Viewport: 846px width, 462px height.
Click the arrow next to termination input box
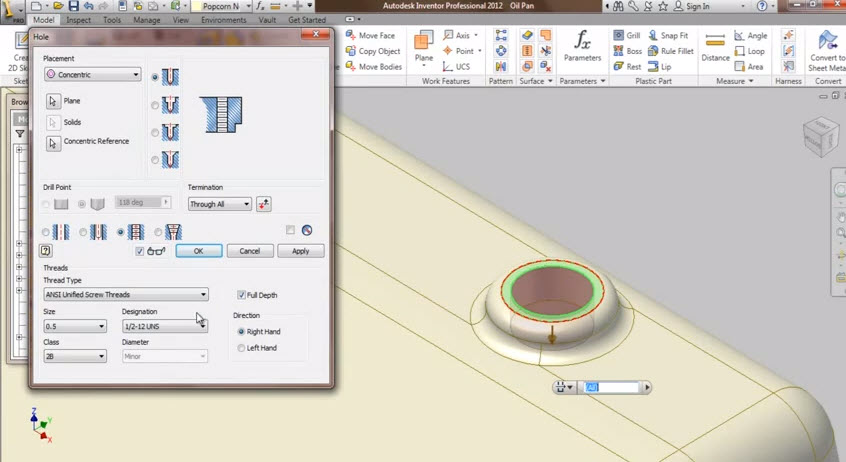point(647,387)
